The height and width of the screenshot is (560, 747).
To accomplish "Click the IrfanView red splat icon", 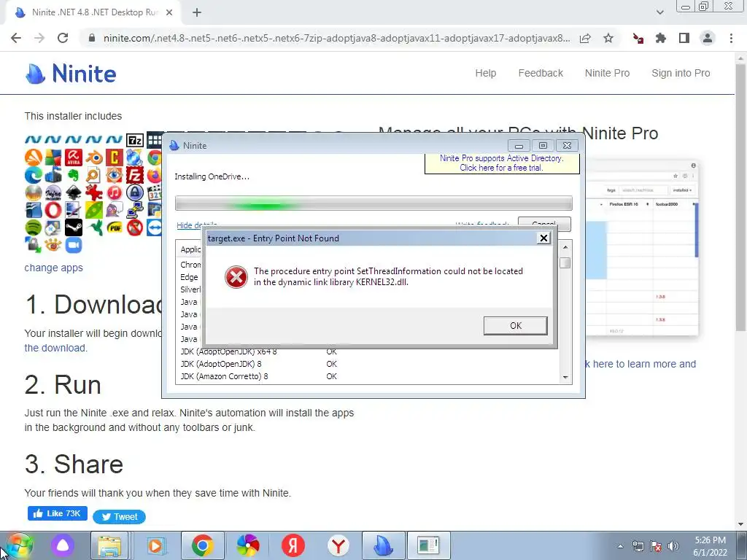I will (94, 192).
